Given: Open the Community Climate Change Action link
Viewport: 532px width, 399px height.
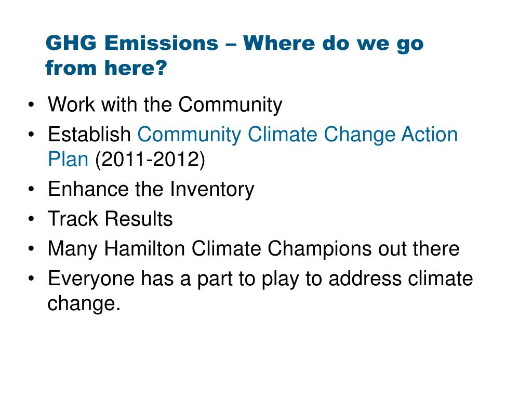Looking at the screenshot, I should [298, 135].
